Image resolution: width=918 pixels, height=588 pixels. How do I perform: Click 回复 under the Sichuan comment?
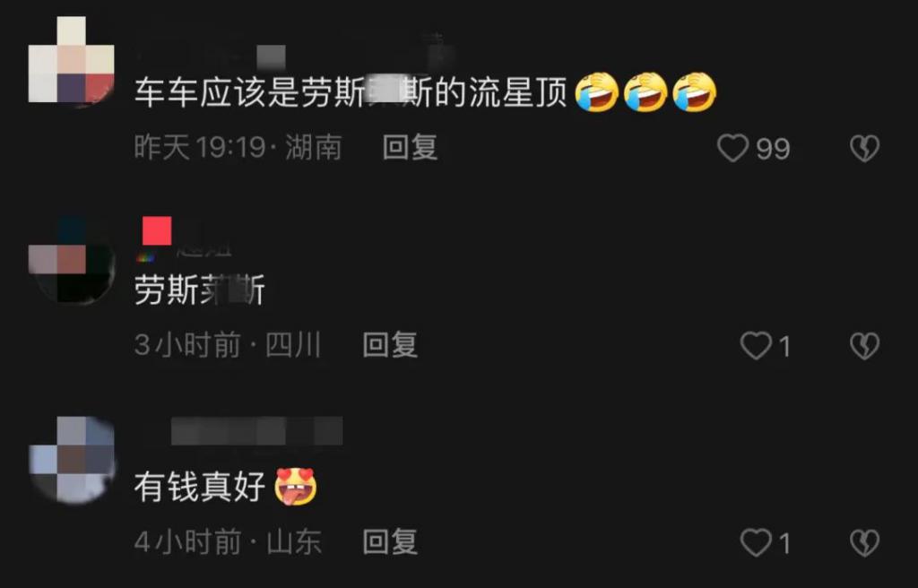tap(390, 344)
